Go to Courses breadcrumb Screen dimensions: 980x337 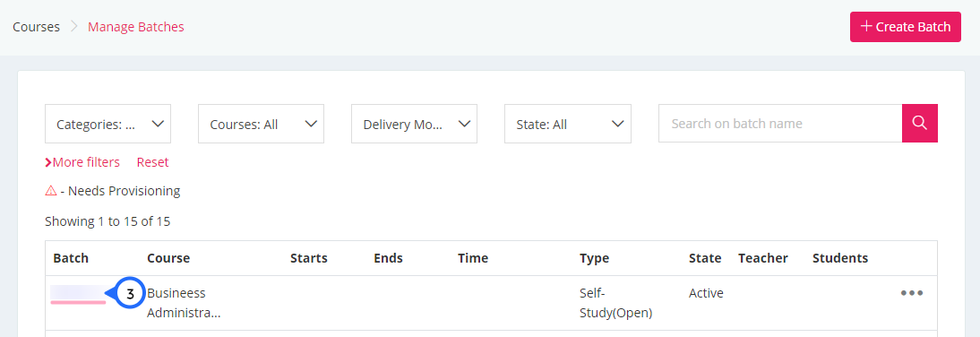pyautogui.click(x=36, y=27)
